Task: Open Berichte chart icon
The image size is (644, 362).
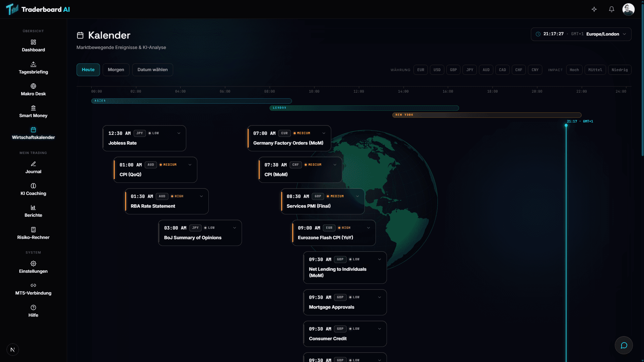Action: [33, 208]
